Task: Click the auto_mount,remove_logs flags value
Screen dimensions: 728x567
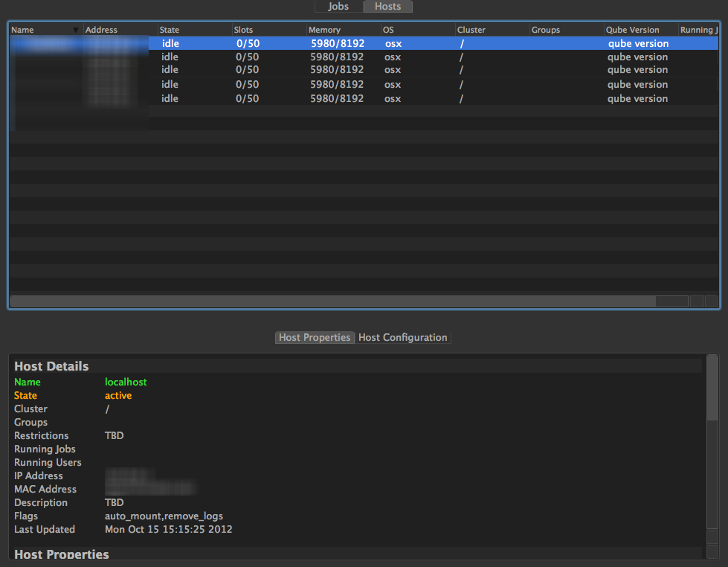Action: click(x=164, y=516)
